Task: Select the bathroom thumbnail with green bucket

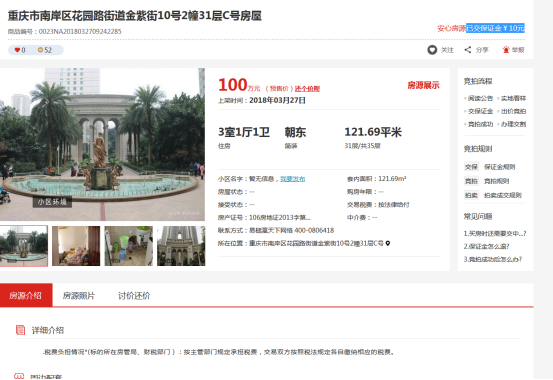Action: 129,246
